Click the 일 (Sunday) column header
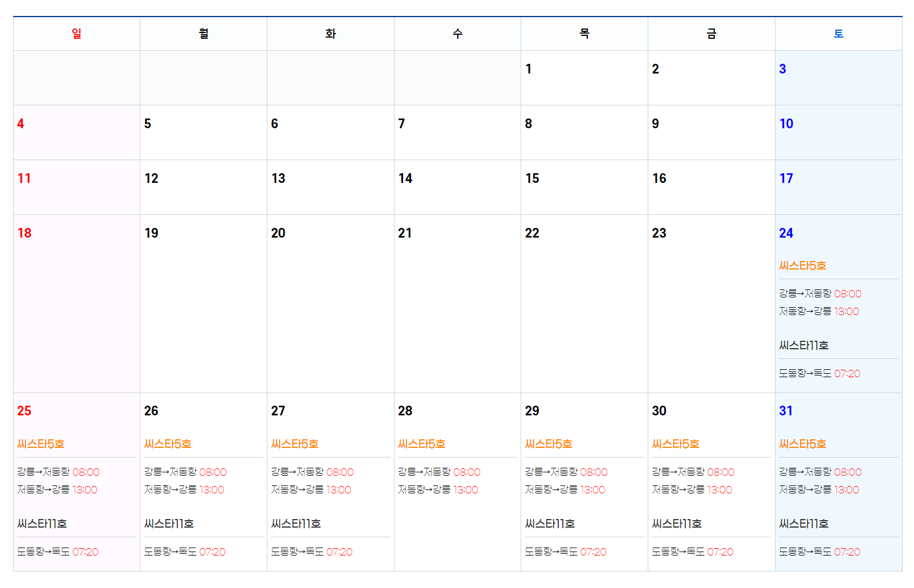 coord(76,34)
